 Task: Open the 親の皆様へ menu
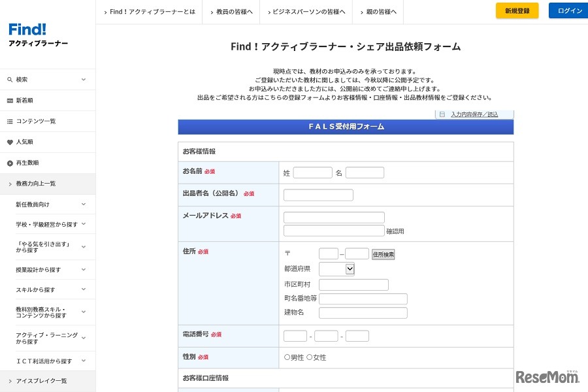point(378,11)
